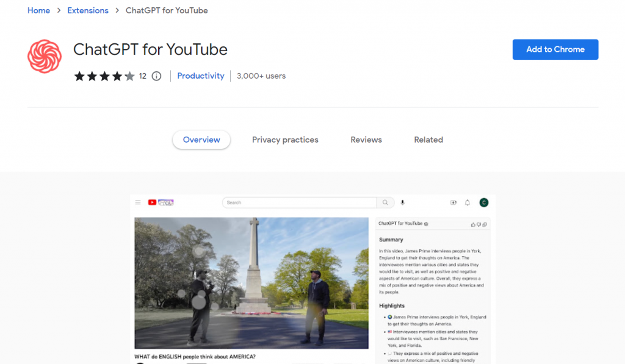
Task: Click the copy icon in summary panel
Action: point(484,224)
